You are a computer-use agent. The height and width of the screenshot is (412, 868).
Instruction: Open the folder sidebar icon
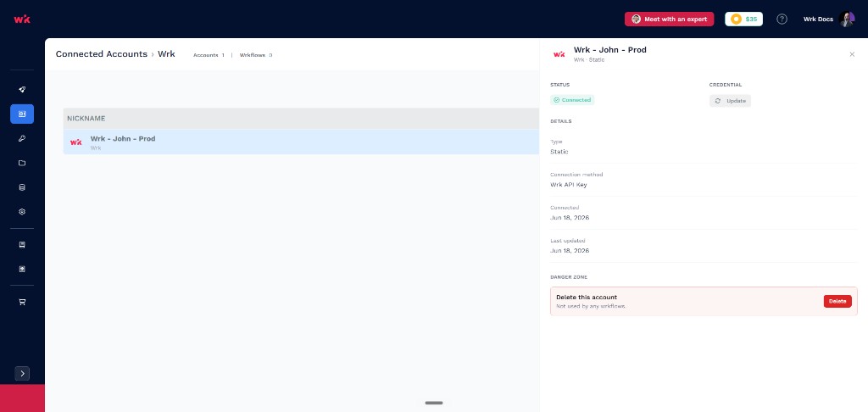pos(22,163)
